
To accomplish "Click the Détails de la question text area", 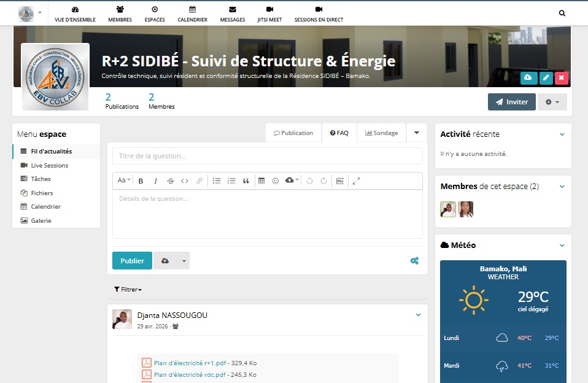I will pos(268,214).
